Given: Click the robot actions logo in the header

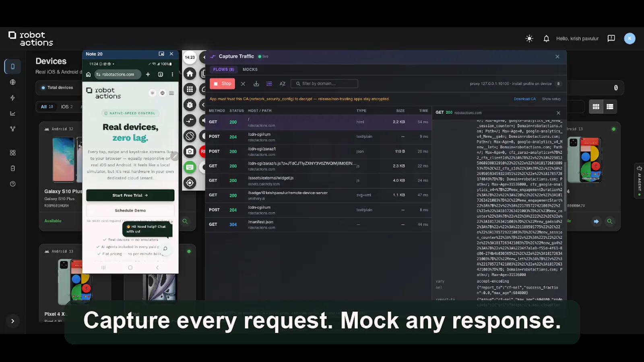Looking at the screenshot, I should [31, 39].
